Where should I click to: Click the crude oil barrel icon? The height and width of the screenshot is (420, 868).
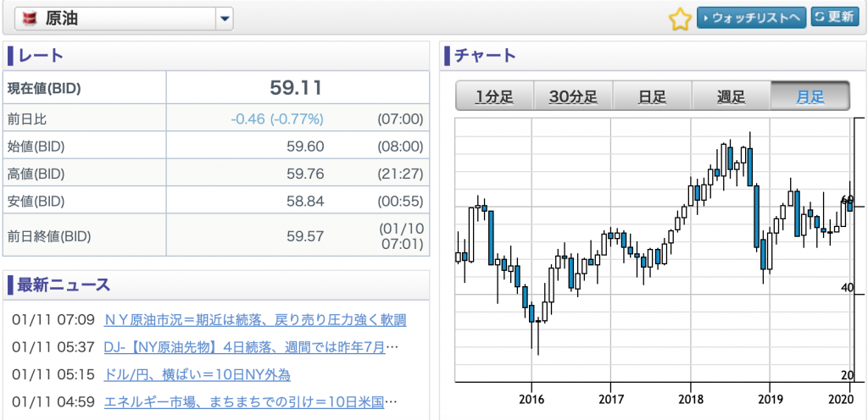click(x=28, y=19)
